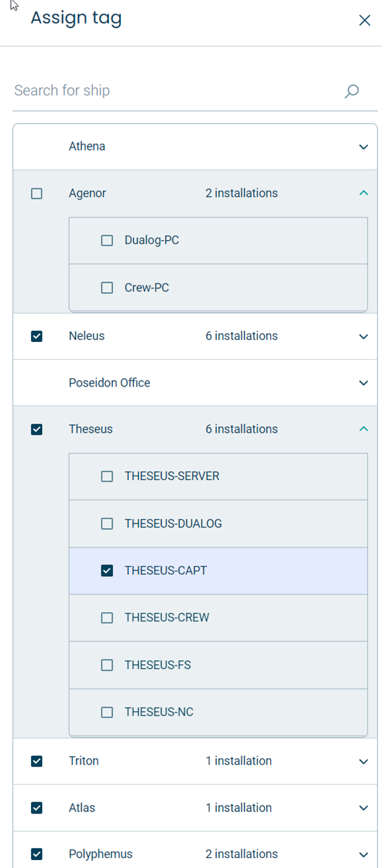Collapse the Theseus installations list
Screen dimensions: 382x868
click(x=364, y=429)
